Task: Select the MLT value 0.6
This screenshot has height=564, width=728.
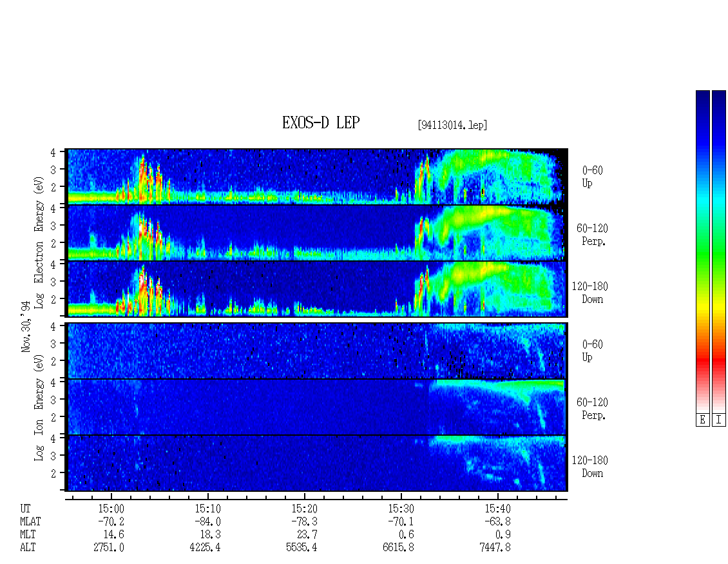Action: (x=407, y=535)
